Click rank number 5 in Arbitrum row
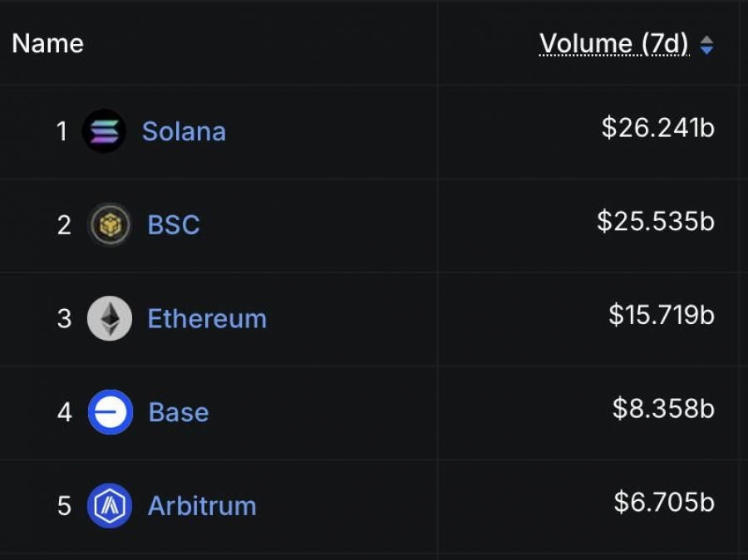 coord(64,506)
